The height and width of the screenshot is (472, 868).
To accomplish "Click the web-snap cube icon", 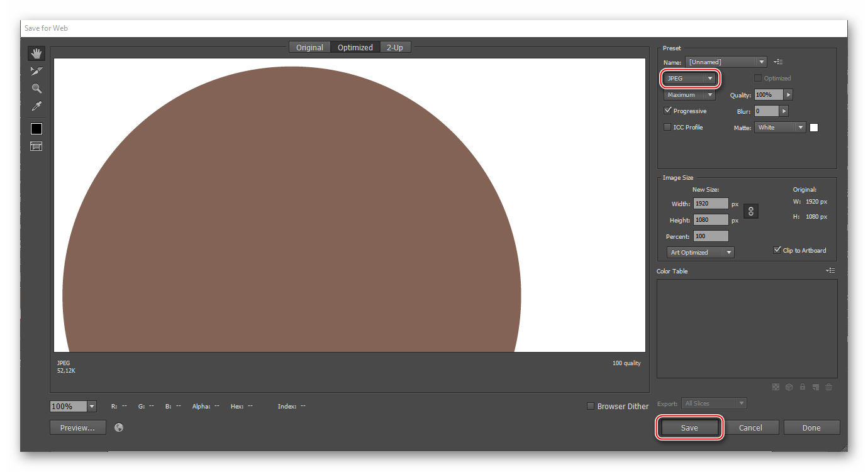I will [789, 387].
